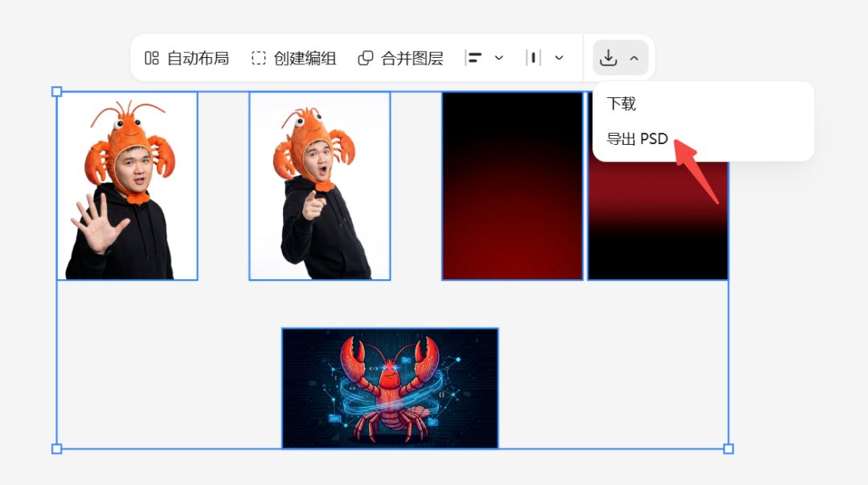Click the top-left selection handle
Viewport: 868px width, 485px height.
point(56,92)
